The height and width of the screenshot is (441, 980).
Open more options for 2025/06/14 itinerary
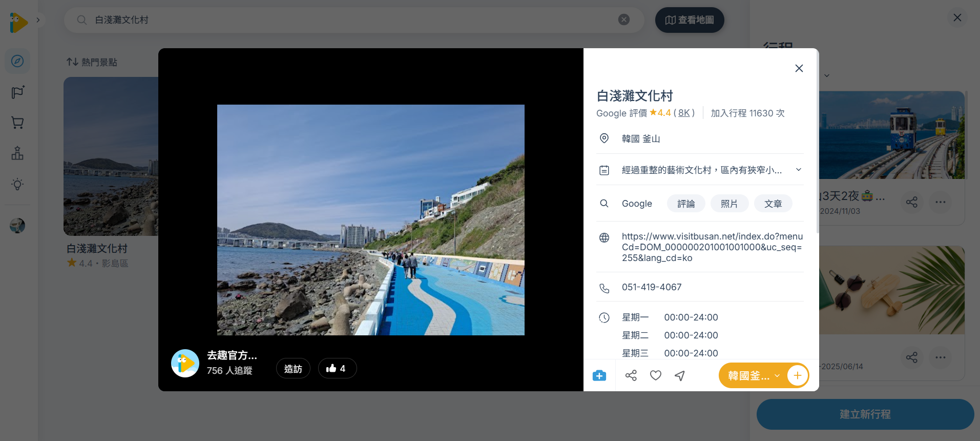(x=941, y=357)
